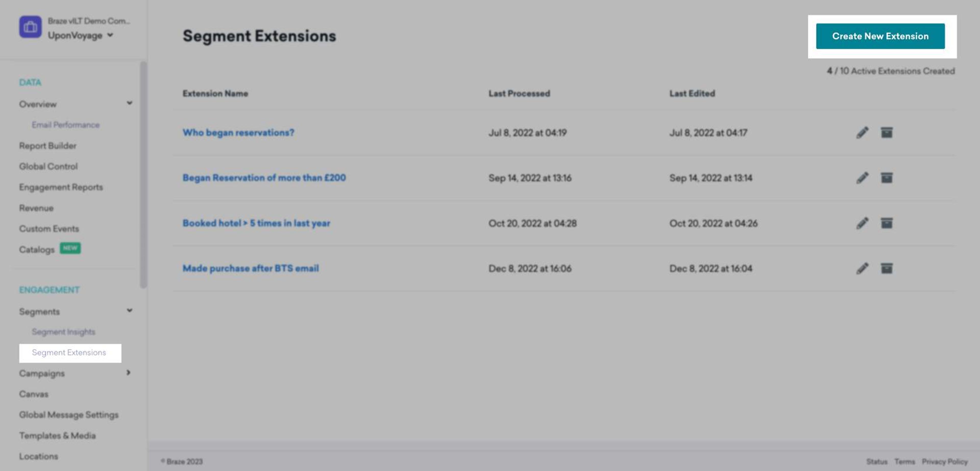Edit 'Made purchase after BTS email' extension

pos(862,268)
